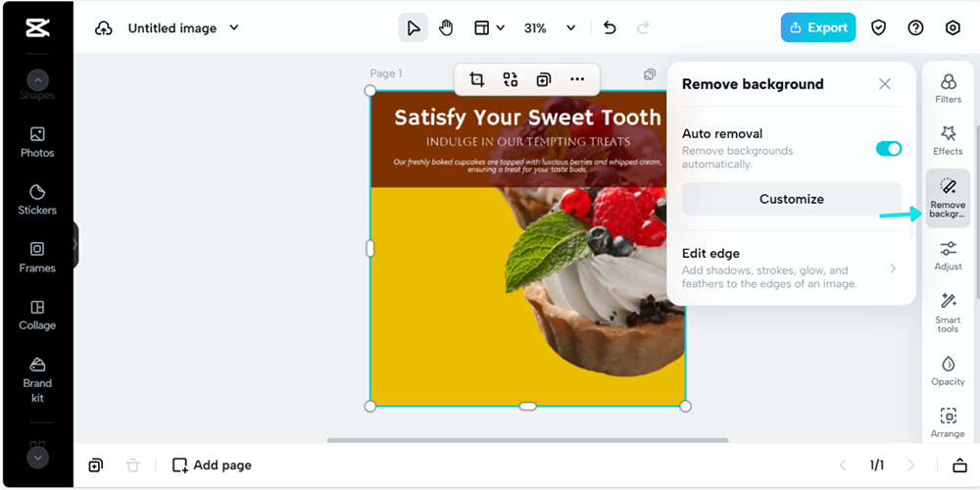Image resolution: width=980 pixels, height=490 pixels.
Task: Open the Effects tool
Action: [948, 140]
